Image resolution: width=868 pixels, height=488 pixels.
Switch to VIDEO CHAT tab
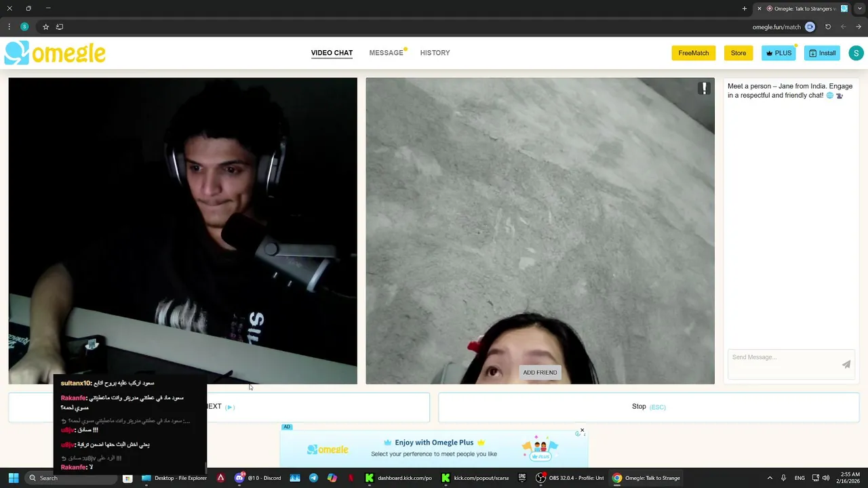point(332,53)
